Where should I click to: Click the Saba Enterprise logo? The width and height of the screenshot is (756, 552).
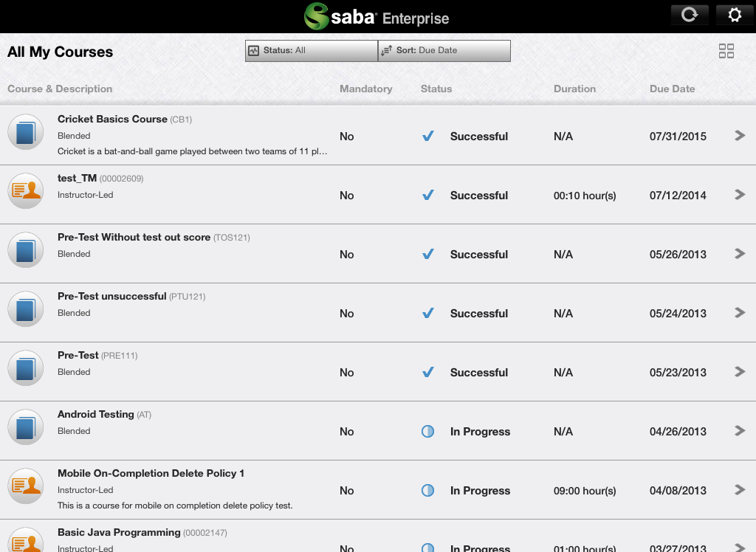coord(377,17)
